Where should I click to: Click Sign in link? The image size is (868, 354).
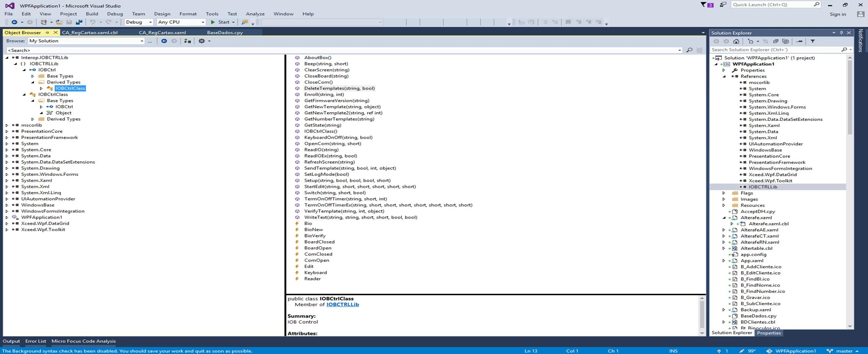coord(838,14)
